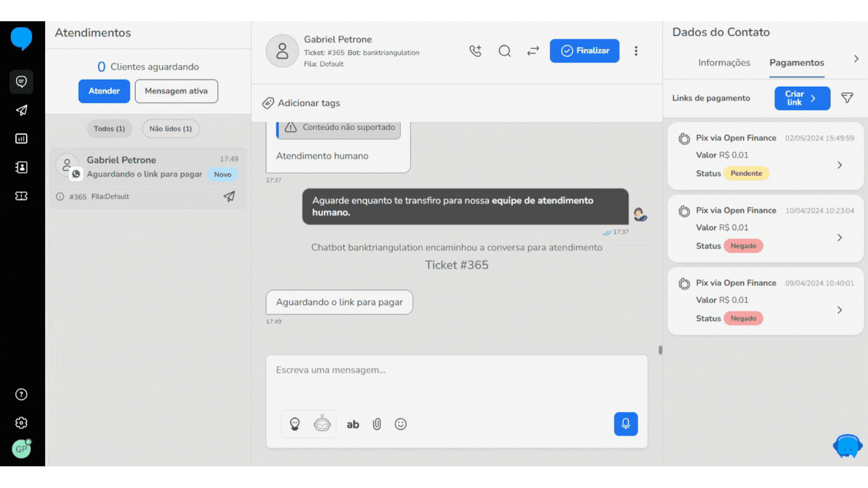
Task: Open search in conversation magnifier icon
Action: (505, 51)
